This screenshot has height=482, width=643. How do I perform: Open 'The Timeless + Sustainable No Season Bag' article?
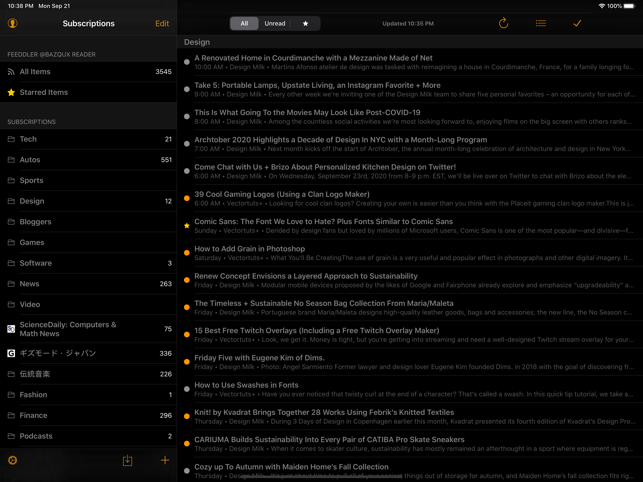point(410,307)
